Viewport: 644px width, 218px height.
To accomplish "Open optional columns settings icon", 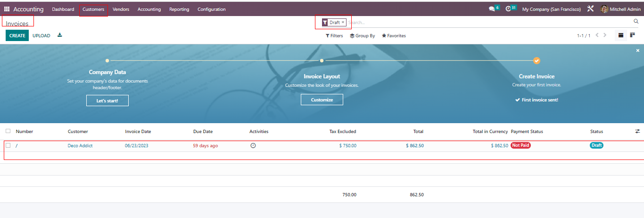I will click(637, 132).
